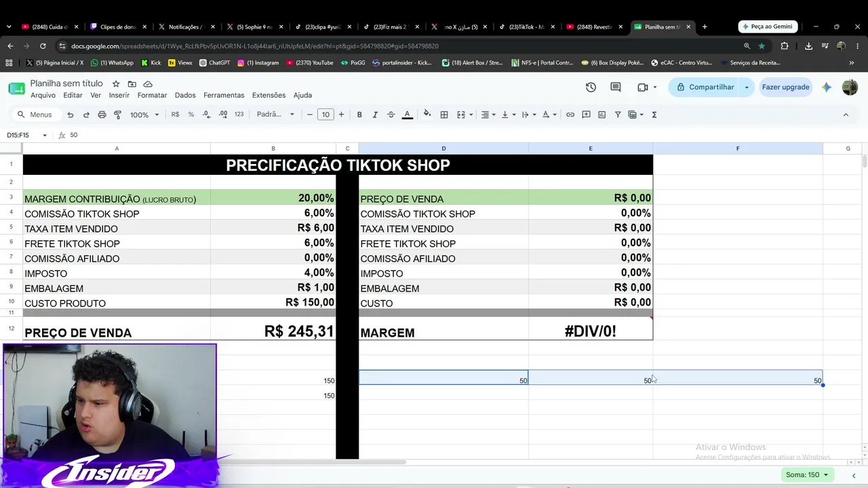Open the Arquivo menu

(x=43, y=96)
